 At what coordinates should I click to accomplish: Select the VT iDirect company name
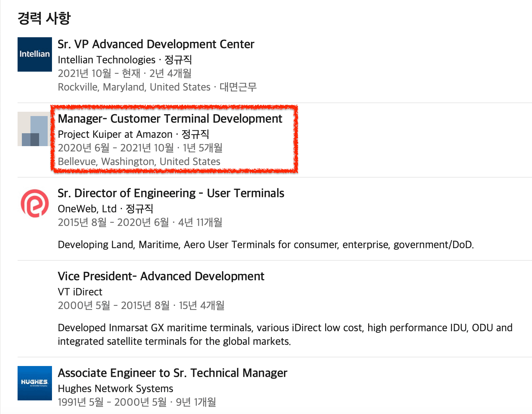coord(80,292)
